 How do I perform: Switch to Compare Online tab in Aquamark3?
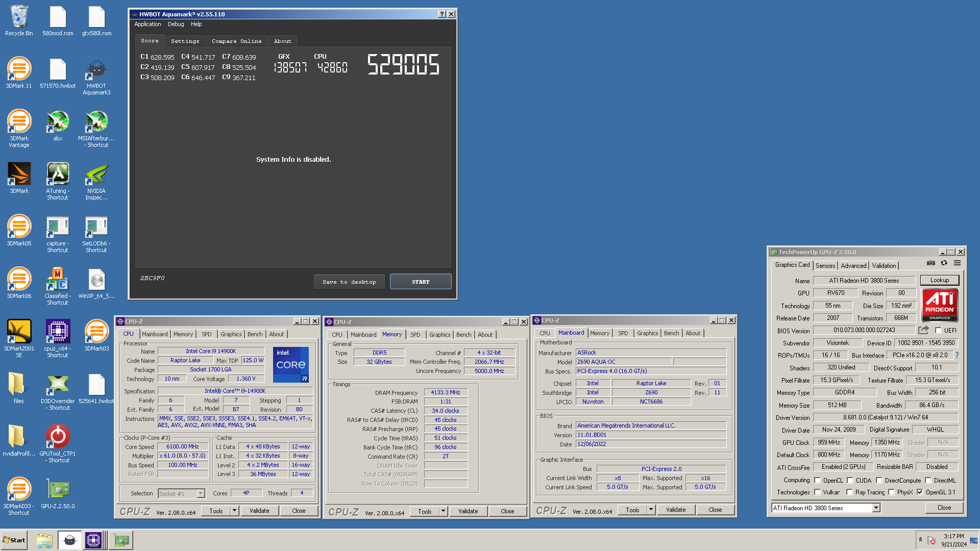(236, 41)
